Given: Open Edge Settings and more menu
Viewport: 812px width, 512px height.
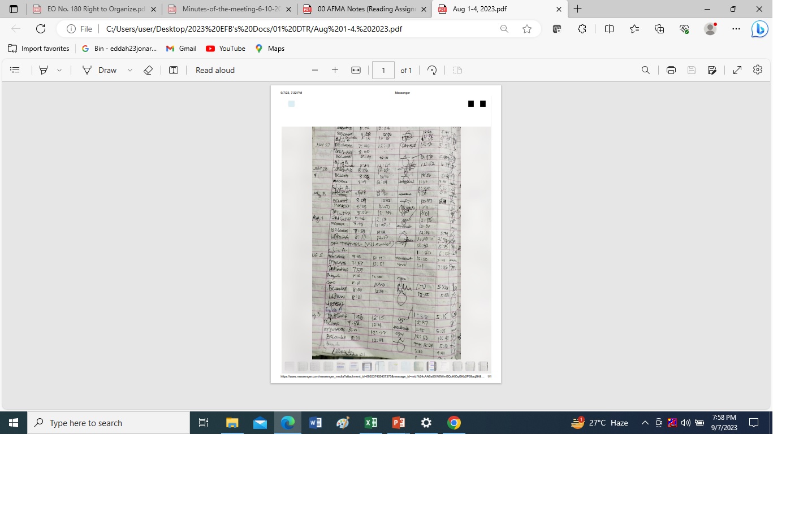Looking at the screenshot, I should click(736, 29).
